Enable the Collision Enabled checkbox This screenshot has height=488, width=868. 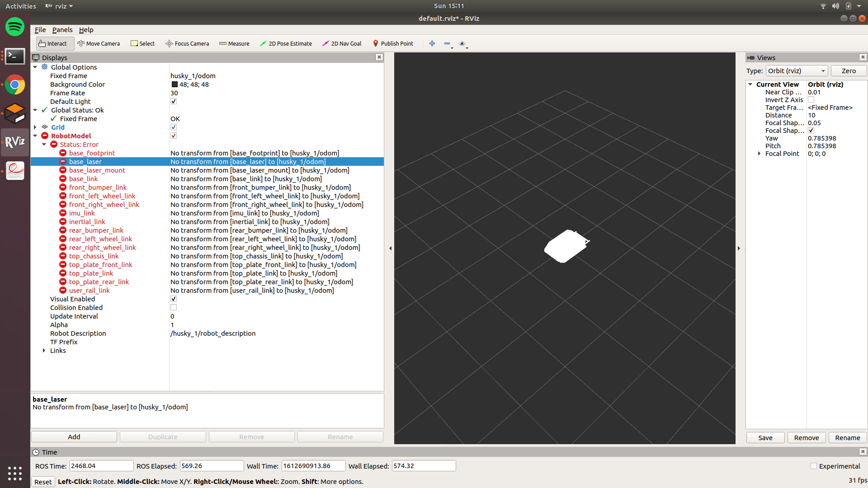pyautogui.click(x=174, y=307)
